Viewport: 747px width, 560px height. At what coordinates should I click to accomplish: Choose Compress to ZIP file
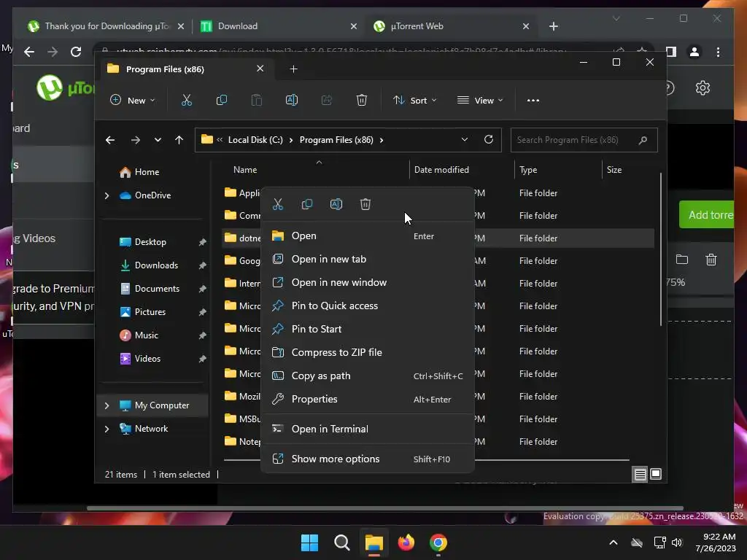click(x=368, y=352)
